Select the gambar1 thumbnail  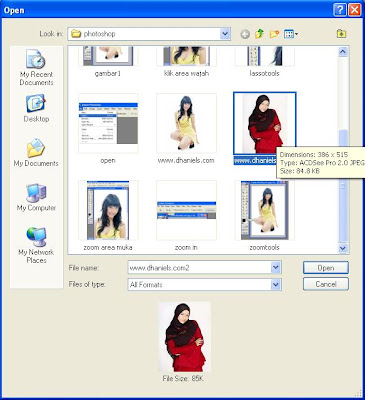pyautogui.click(x=107, y=56)
